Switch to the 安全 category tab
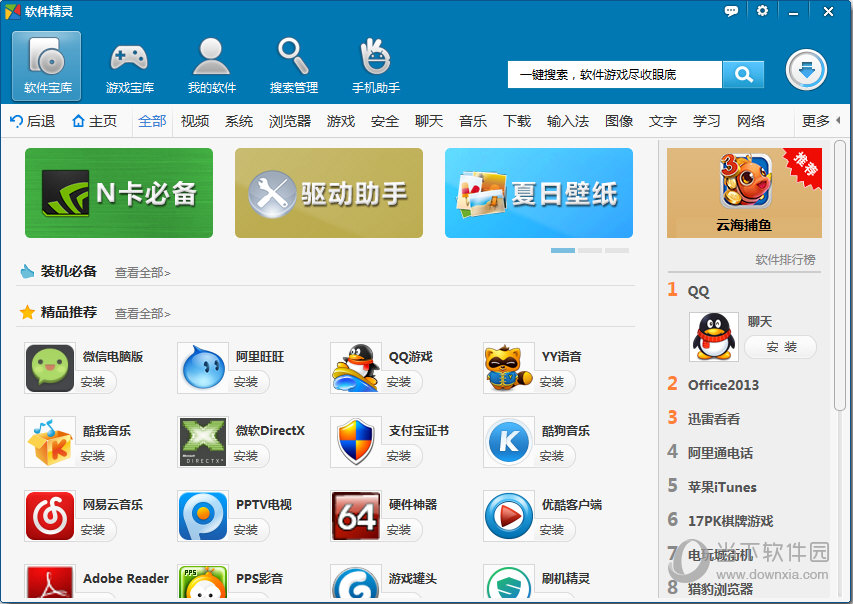Screen dimensions: 853x604 click(x=385, y=121)
